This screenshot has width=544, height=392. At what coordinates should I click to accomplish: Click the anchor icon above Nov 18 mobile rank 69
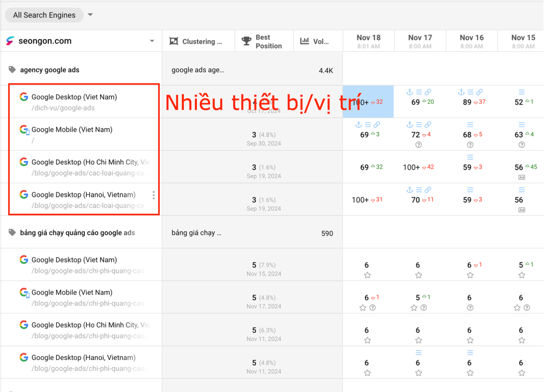(358, 125)
